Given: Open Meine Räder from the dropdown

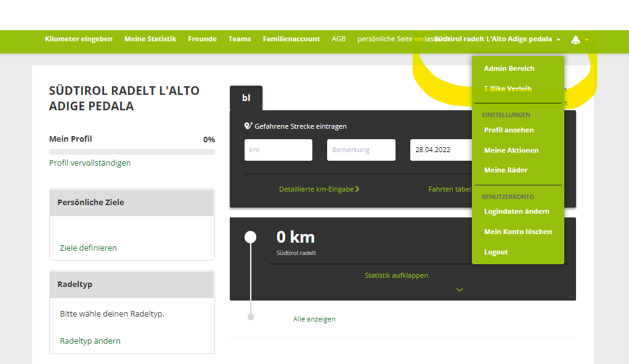Looking at the screenshot, I should 505,170.
